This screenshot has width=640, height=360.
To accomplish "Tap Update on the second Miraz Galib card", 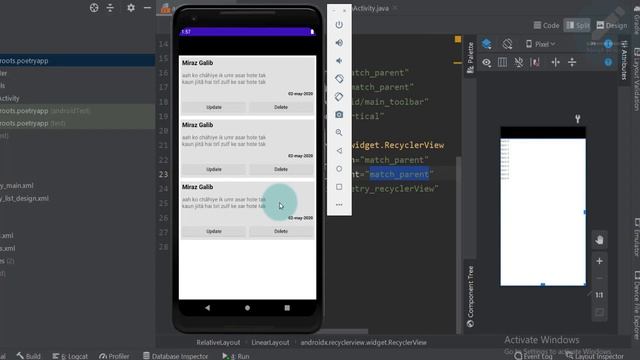I will pyautogui.click(x=214, y=169).
